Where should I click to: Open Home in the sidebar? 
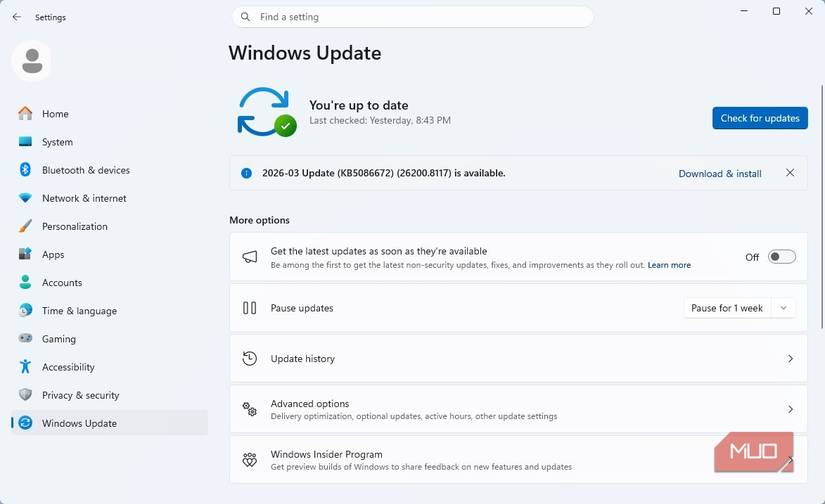109,114
